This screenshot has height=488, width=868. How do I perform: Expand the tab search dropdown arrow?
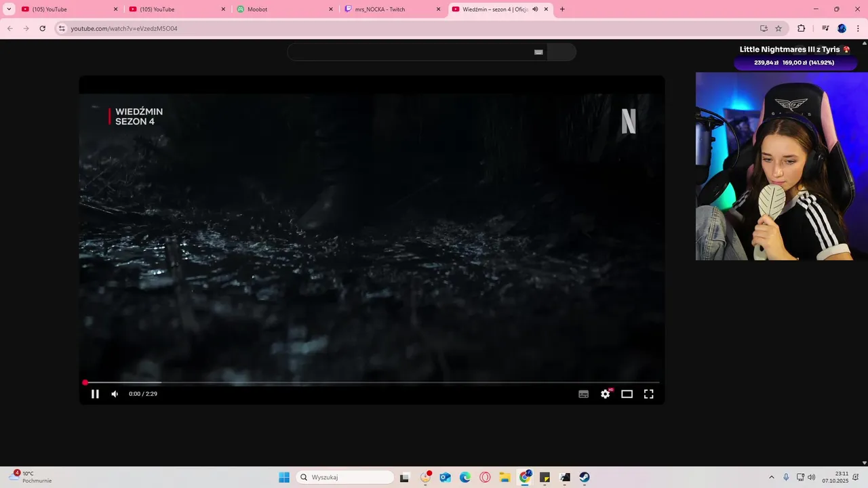[9, 9]
